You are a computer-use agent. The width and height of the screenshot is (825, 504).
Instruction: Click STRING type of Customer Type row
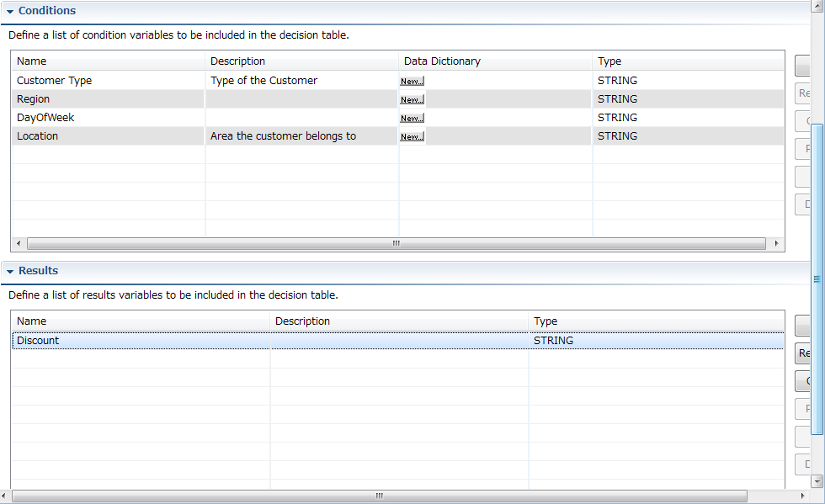689,81
